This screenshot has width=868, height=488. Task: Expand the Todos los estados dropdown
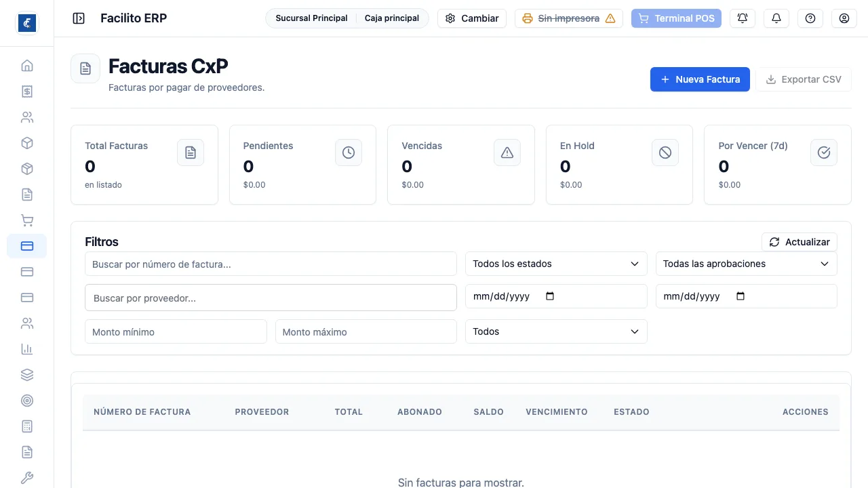pyautogui.click(x=556, y=264)
